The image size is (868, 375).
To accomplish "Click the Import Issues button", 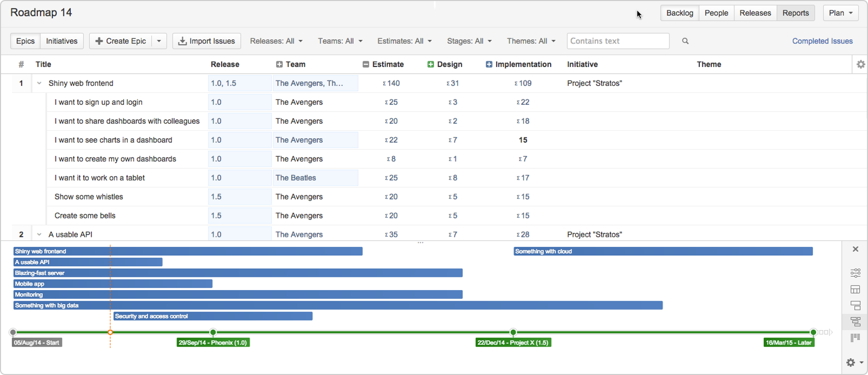I will point(207,41).
